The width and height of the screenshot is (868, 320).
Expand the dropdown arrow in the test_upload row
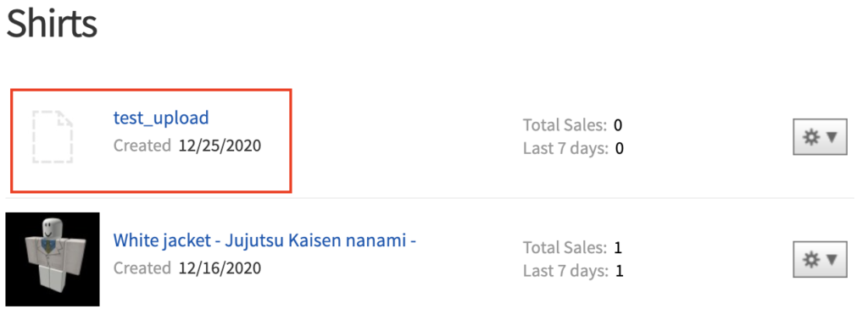click(832, 136)
